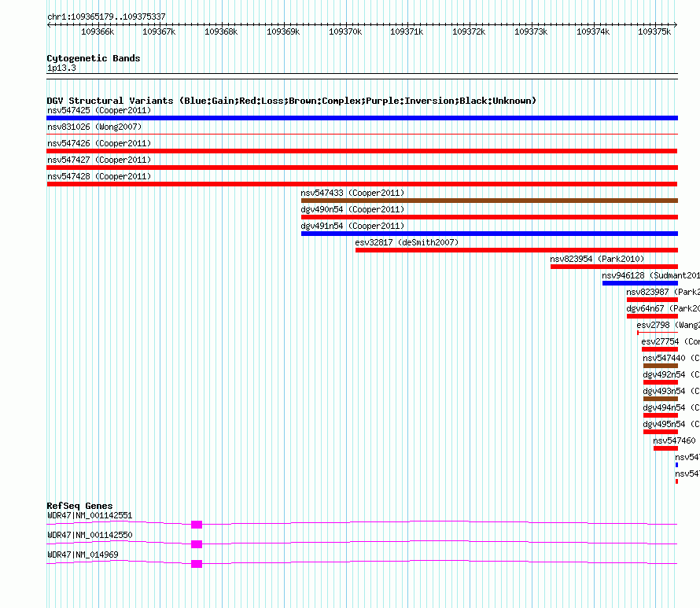Open variant nsv547428 (Cooper2011) label
Screen dimensions: 700x608
[x=99, y=176]
